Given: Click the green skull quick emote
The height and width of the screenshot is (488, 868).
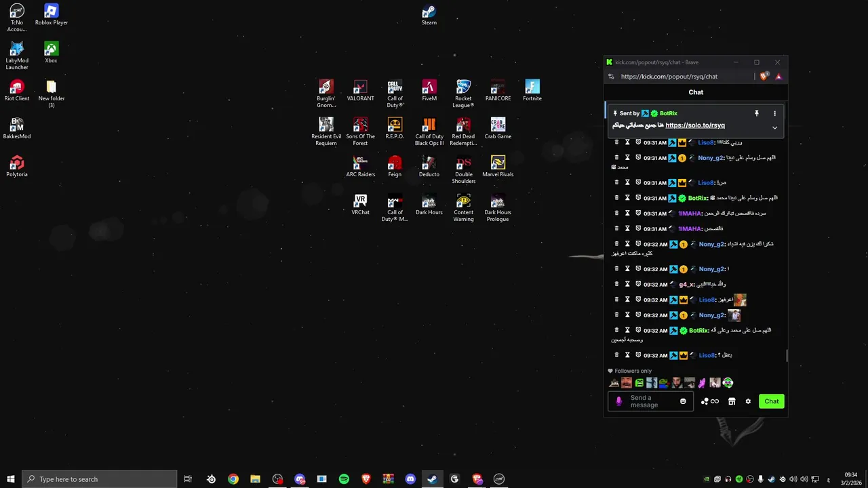Looking at the screenshot, I should pos(728,383).
